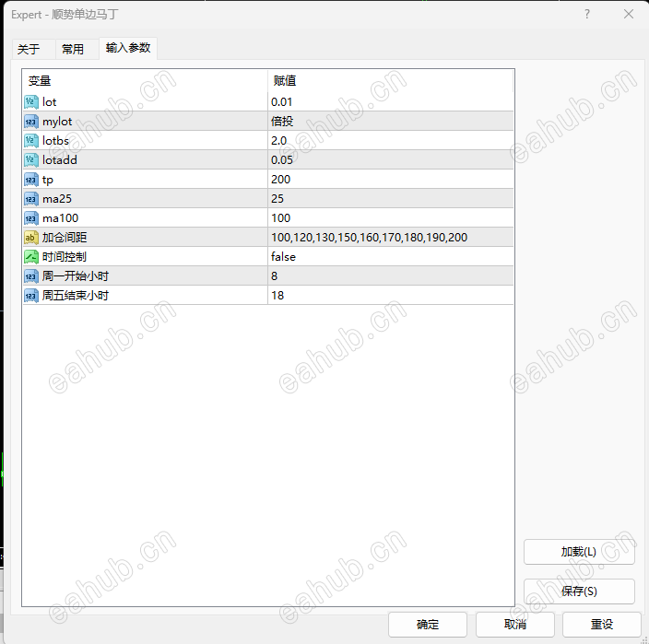Click the string icon beside 加仓间距

31,238
